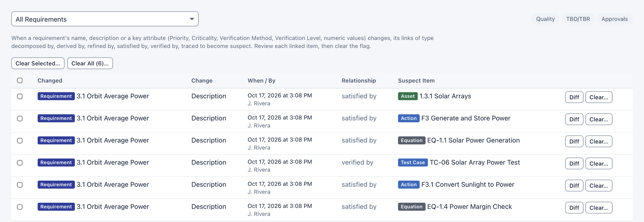Clear suspect flag for TC-06 Solar Array Power Test

599,164
